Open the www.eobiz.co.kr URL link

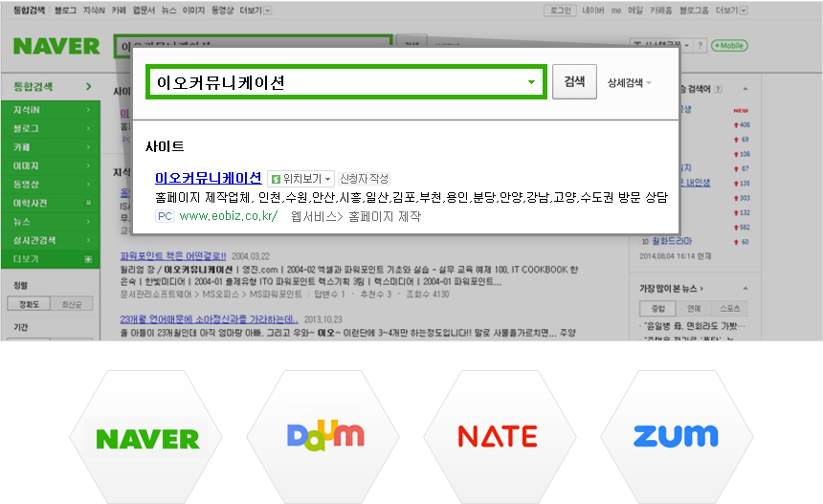click(x=229, y=216)
